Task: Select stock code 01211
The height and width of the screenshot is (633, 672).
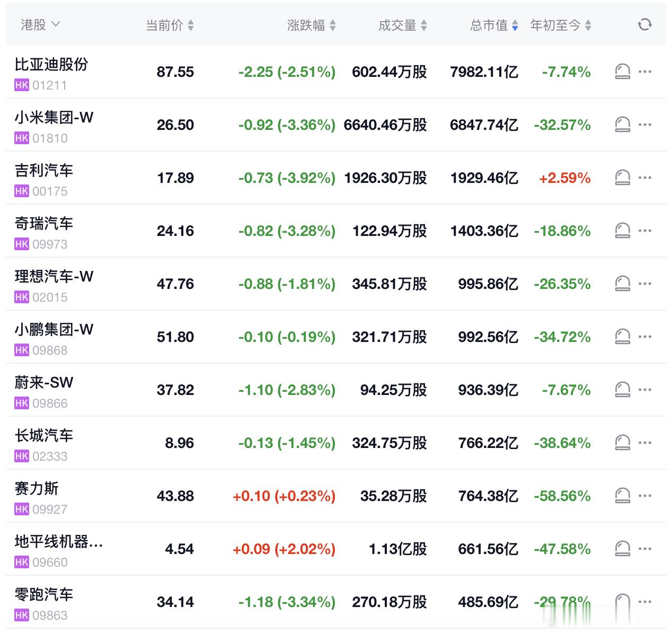Action: pos(50,85)
